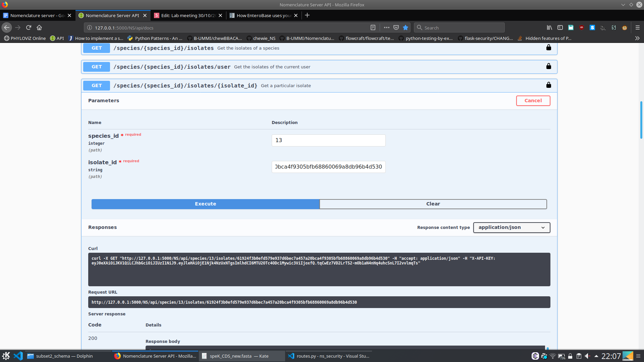Toggle the bookmark star icon
Viewport: 644px width, 362px height.
click(406, 27)
